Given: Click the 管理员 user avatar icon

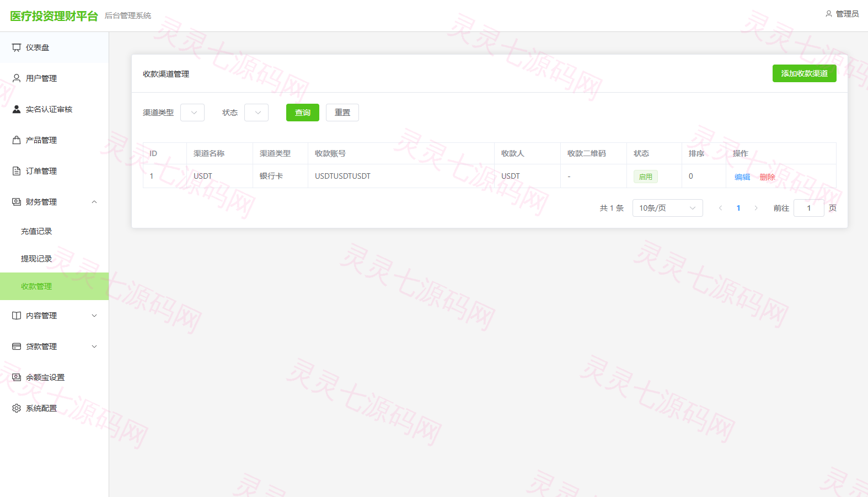Looking at the screenshot, I should 828,14.
